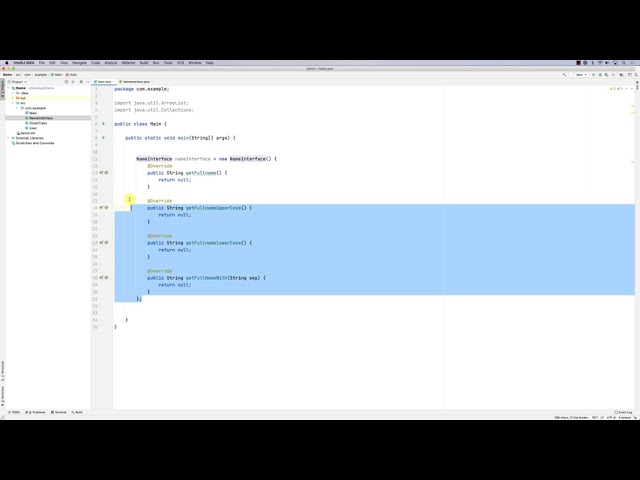Expand the .idea folder
This screenshot has width=640, height=480.
coord(13,93)
